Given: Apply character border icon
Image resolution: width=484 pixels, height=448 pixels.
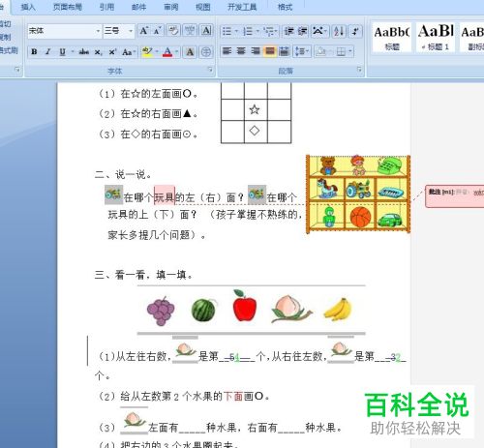Looking at the screenshot, I should 206,31.
